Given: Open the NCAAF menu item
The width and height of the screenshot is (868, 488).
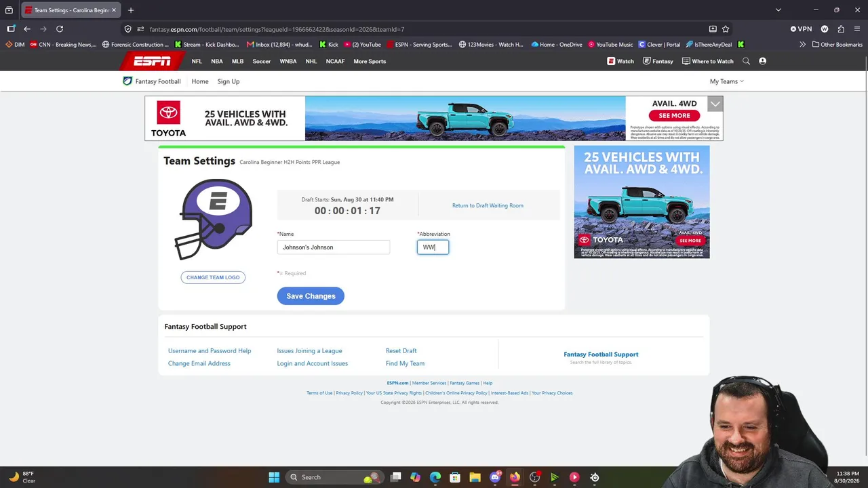Looking at the screenshot, I should (x=335, y=61).
